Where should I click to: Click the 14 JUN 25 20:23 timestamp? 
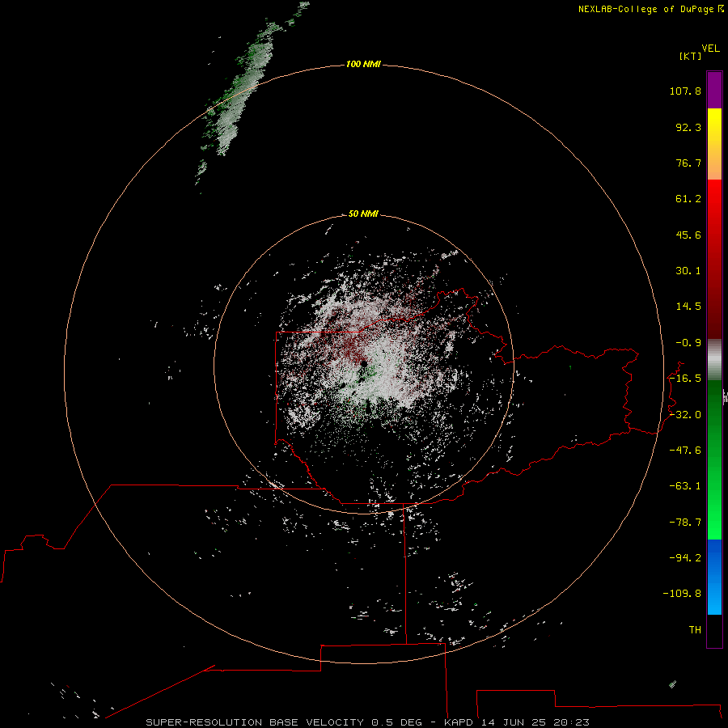(x=535, y=722)
